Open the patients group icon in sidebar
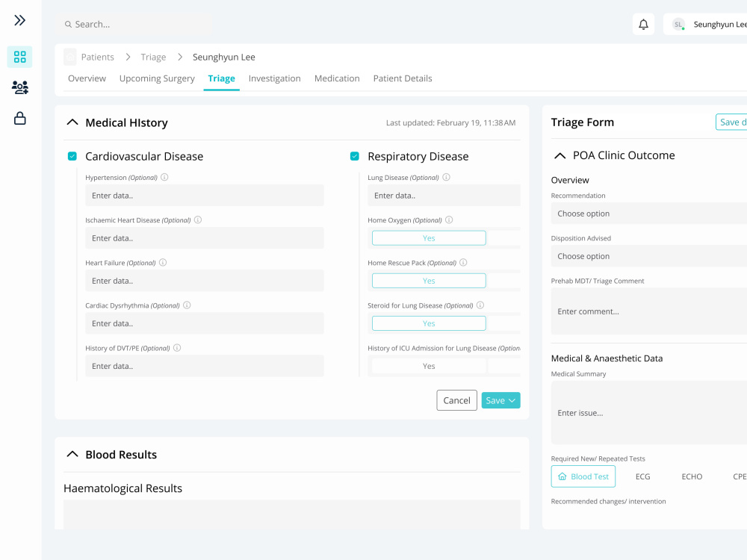This screenshot has height=560, width=747. coord(19,87)
